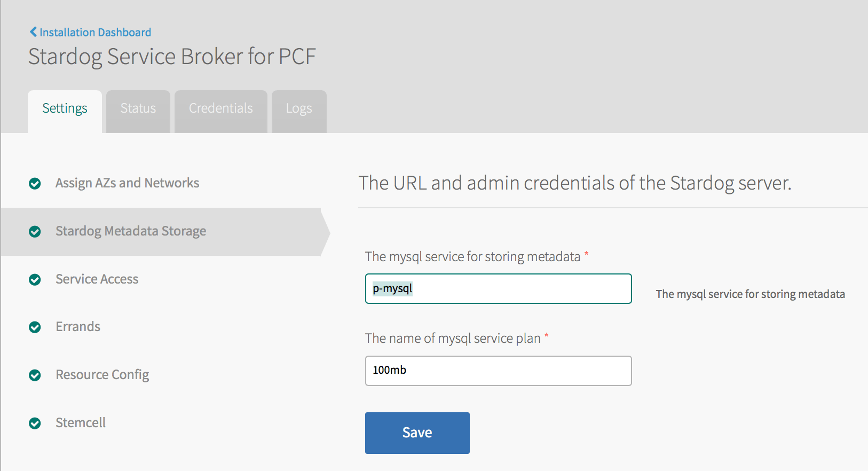Open the Assign AZs and Networks section
Screen dimensions: 868x471
coord(127,183)
